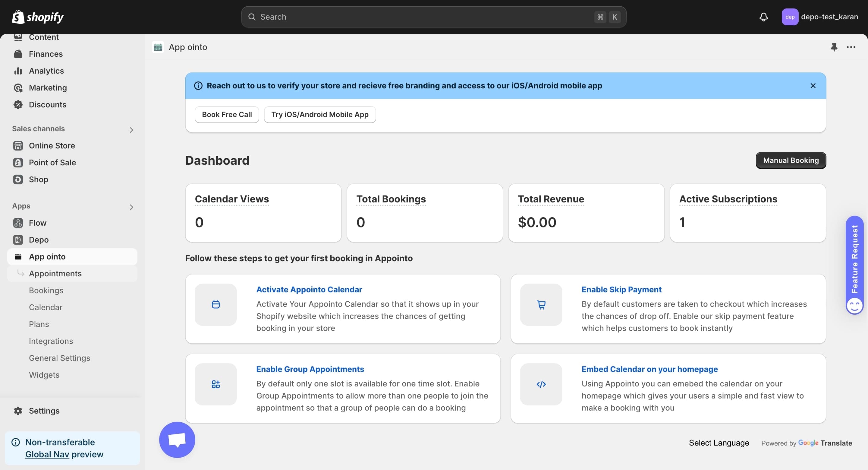Click Try iOS/Android Mobile App button
The width and height of the screenshot is (868, 470).
pos(320,115)
